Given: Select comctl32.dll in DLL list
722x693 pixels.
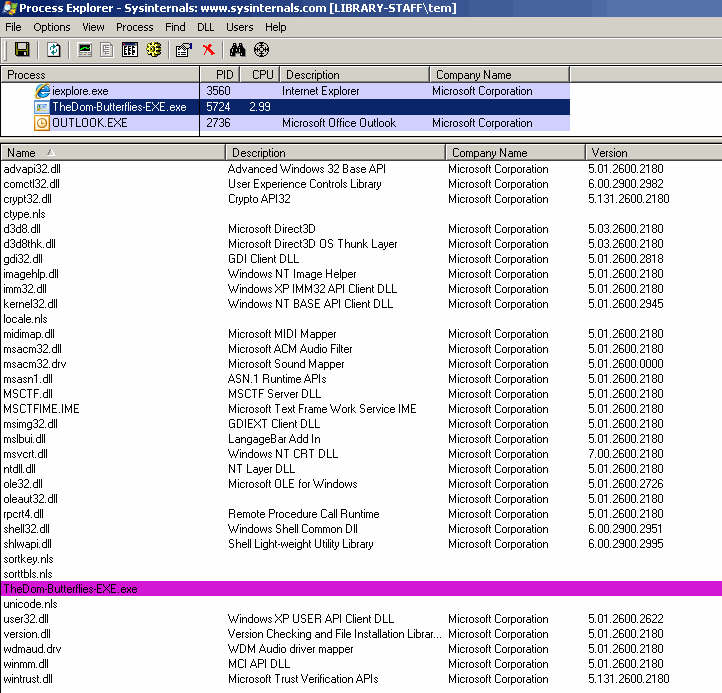Looking at the screenshot, I should [x=31, y=184].
